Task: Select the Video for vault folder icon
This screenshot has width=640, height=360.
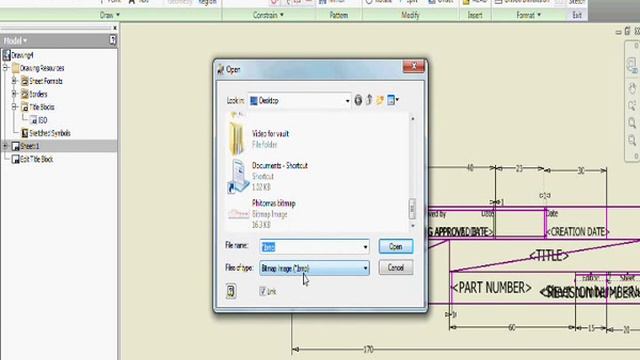Action: [x=237, y=139]
